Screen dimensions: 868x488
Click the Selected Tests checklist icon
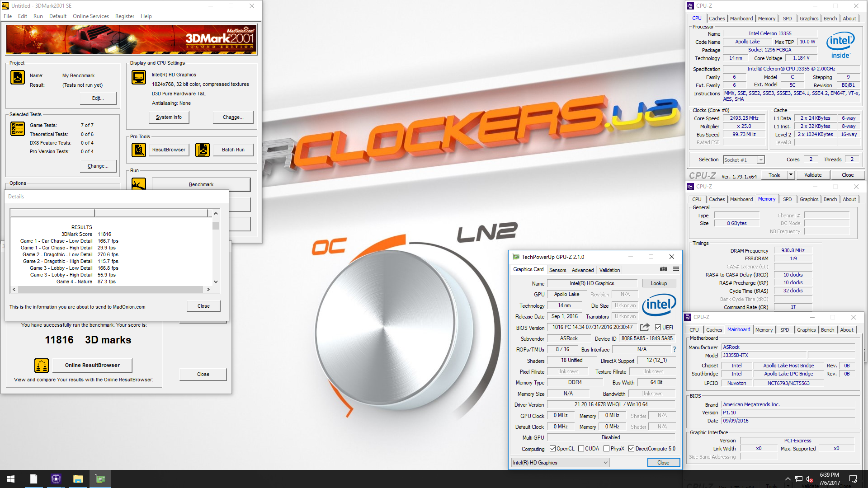(x=18, y=129)
